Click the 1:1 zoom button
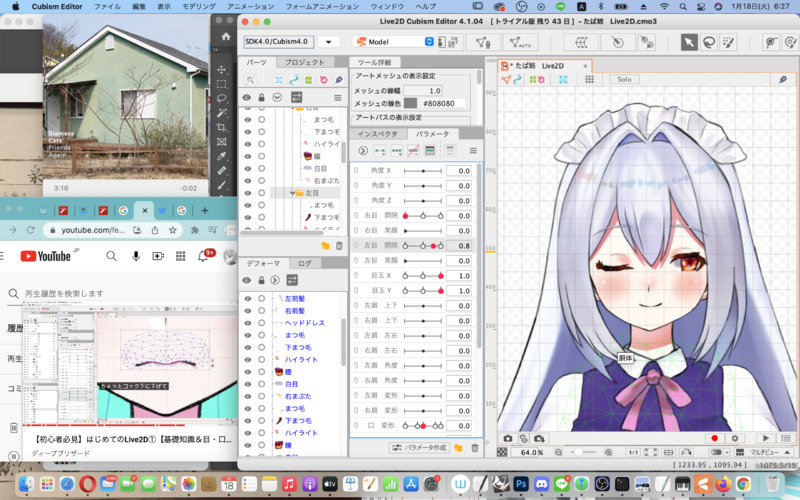Image resolution: width=800 pixels, height=500 pixels. pos(633,452)
